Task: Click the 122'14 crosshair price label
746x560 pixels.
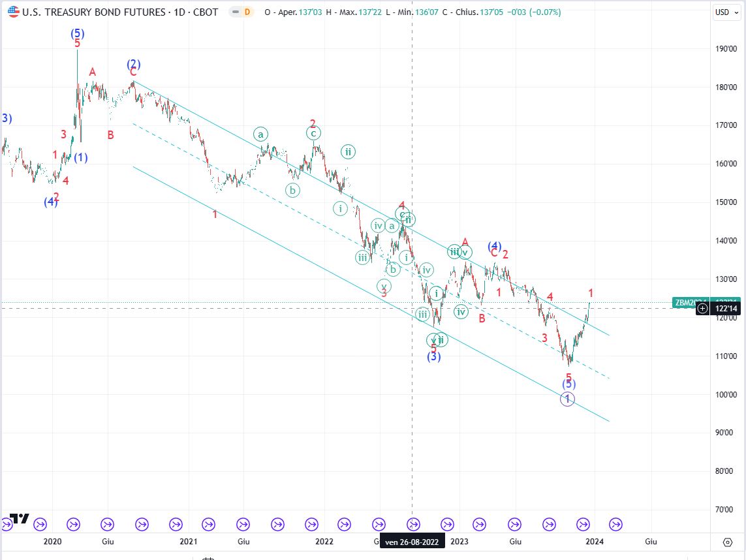Action: pyautogui.click(x=726, y=309)
